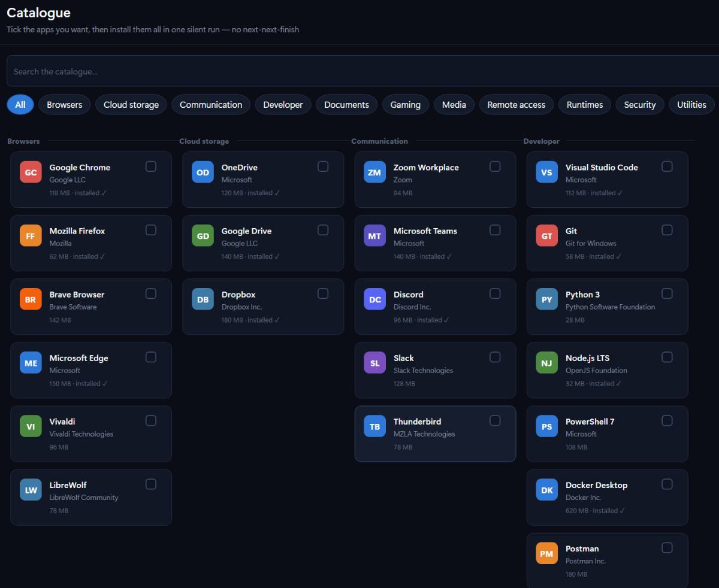The width and height of the screenshot is (719, 588).
Task: Tick the Google Chrome checkbox
Action: (x=151, y=166)
